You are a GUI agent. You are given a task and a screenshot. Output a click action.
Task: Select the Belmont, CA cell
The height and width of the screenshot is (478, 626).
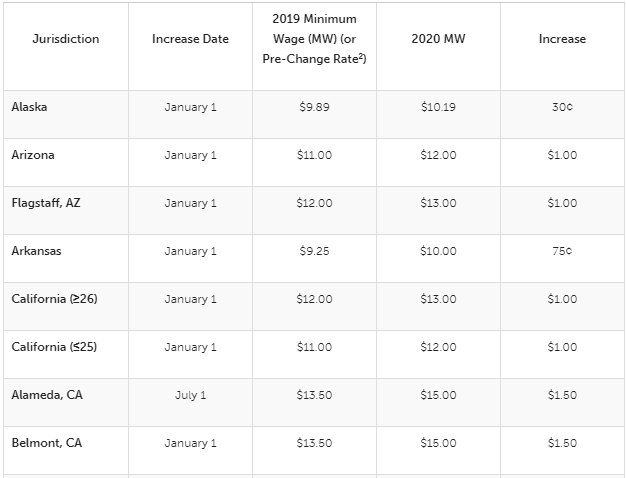pyautogui.click(x=46, y=443)
